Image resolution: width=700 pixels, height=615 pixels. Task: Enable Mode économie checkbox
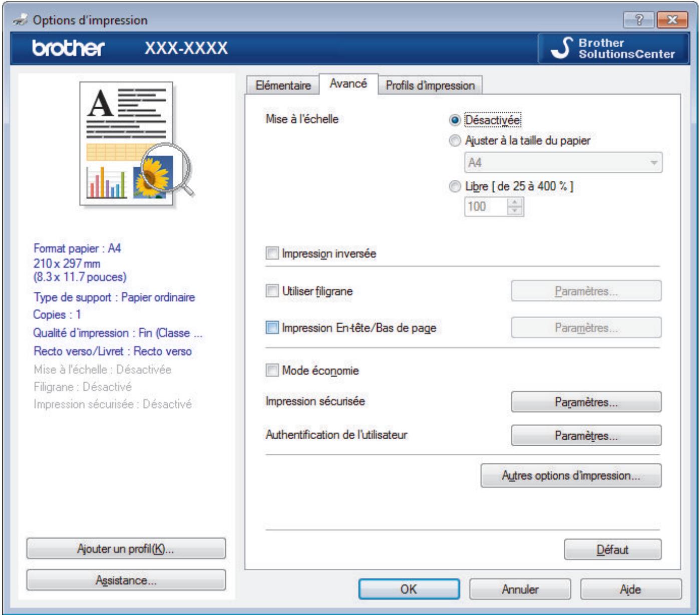pos(272,371)
